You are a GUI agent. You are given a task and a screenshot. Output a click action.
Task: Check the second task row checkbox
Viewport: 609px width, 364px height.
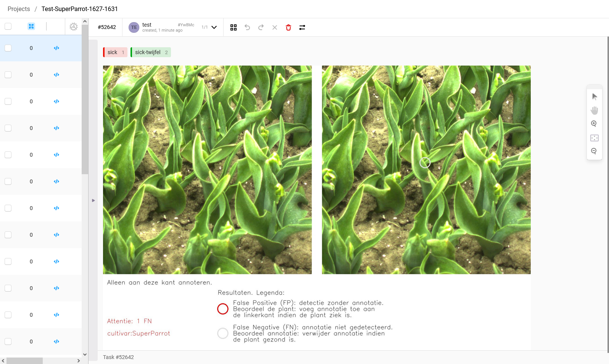pos(8,75)
